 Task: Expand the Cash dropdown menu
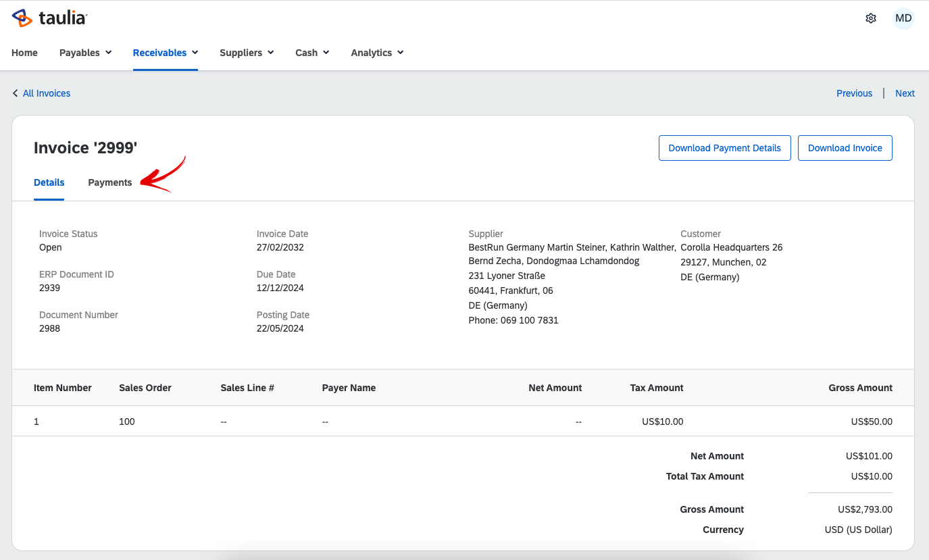coord(312,53)
